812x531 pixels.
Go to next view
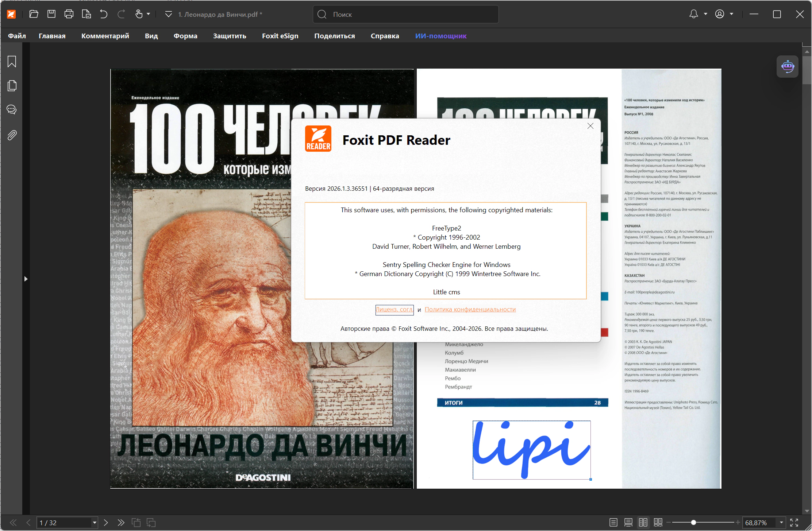pos(151,523)
